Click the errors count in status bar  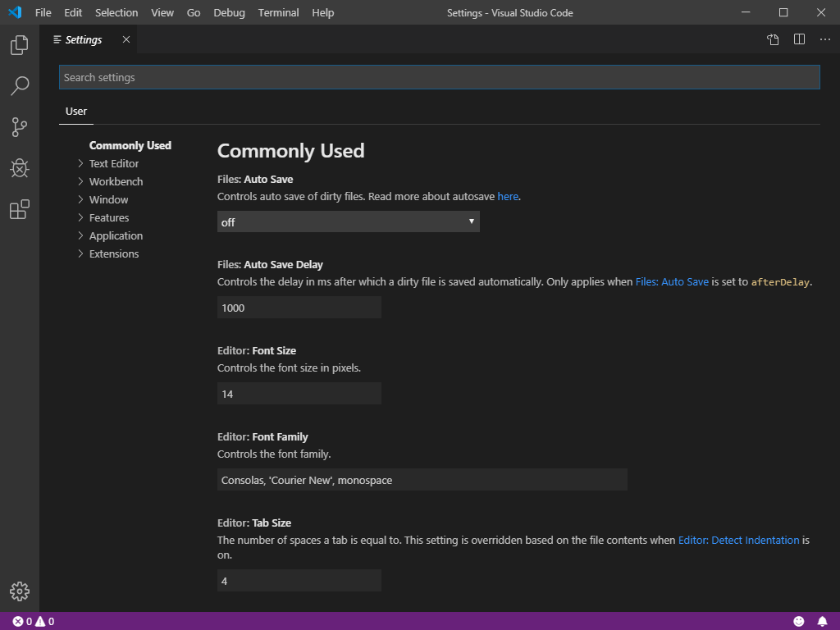22,622
